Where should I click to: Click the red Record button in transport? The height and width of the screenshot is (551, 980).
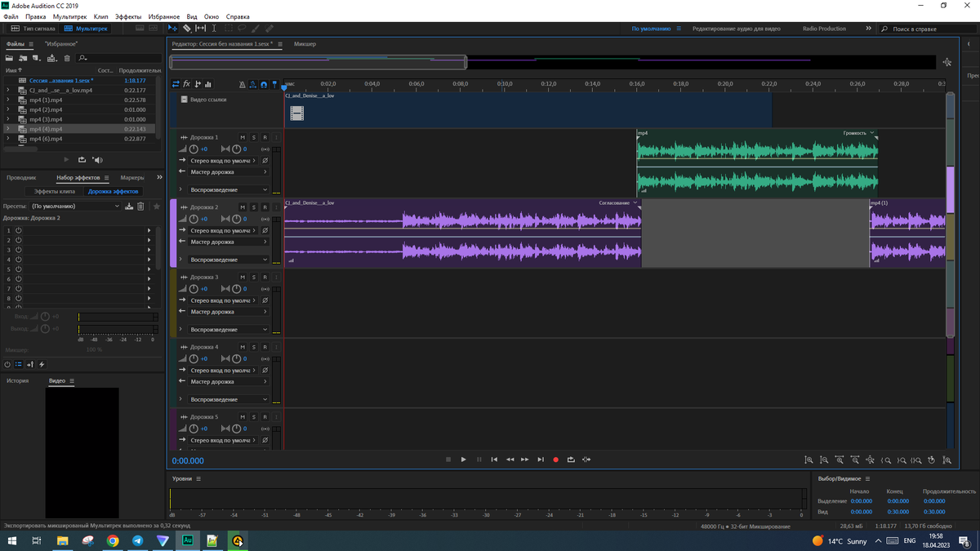pyautogui.click(x=556, y=460)
